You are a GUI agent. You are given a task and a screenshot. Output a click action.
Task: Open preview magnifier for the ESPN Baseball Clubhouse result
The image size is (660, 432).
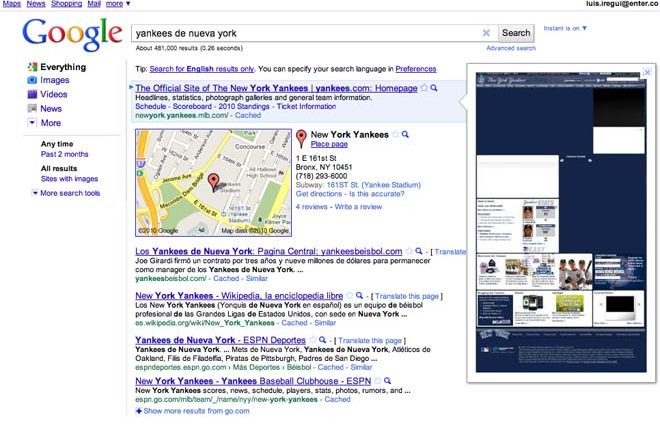[387, 381]
